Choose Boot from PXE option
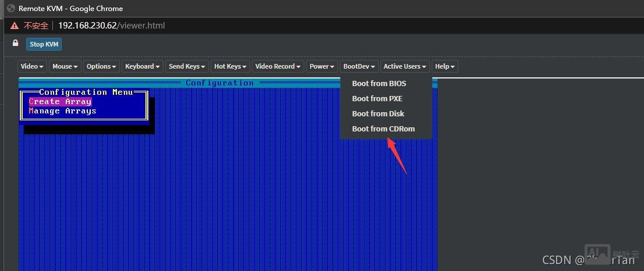The image size is (644, 271). point(377,99)
